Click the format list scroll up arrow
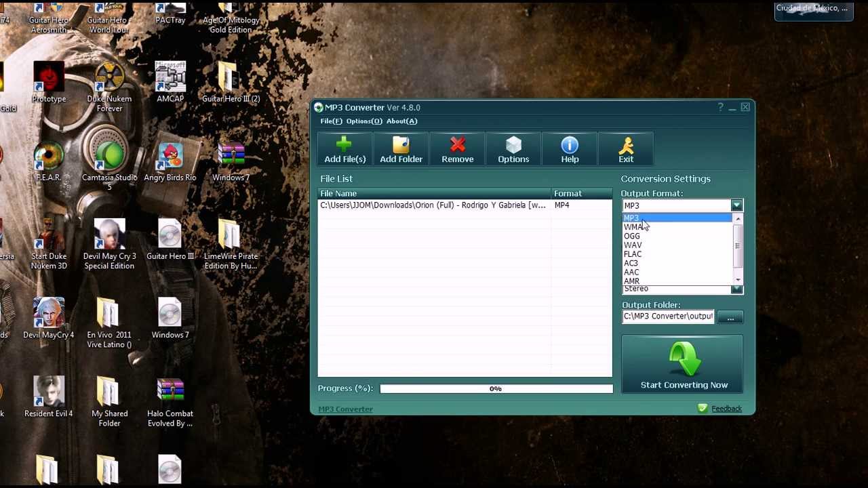 pyautogui.click(x=738, y=219)
